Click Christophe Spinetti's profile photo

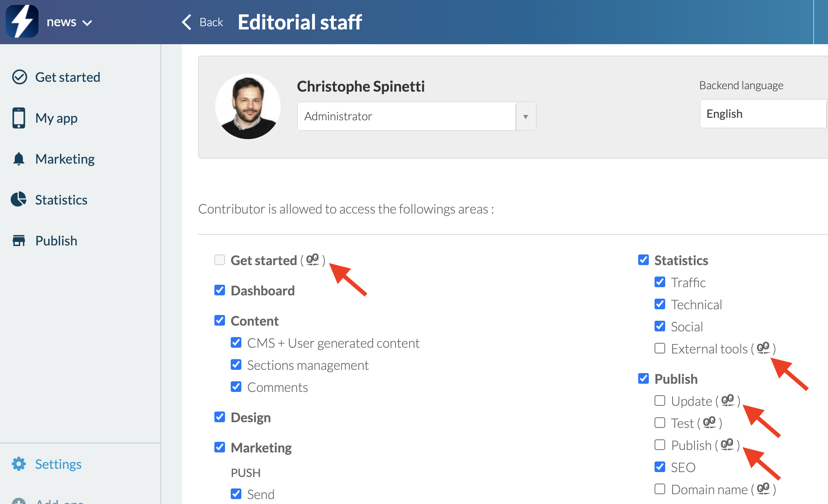(248, 106)
